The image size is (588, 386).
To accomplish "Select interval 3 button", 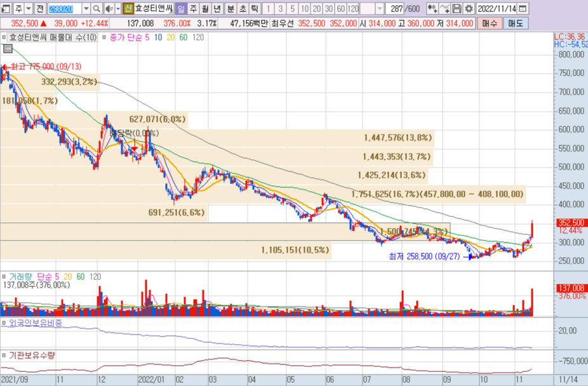I will (280, 8).
